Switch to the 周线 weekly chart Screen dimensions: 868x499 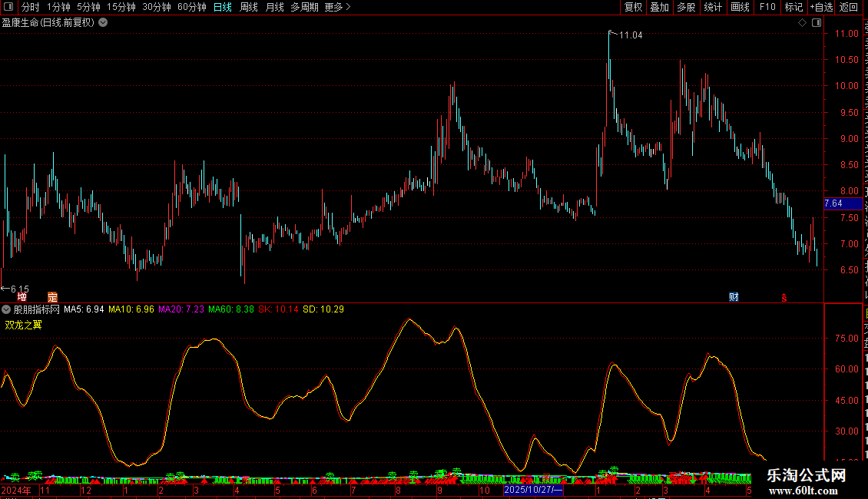point(249,7)
